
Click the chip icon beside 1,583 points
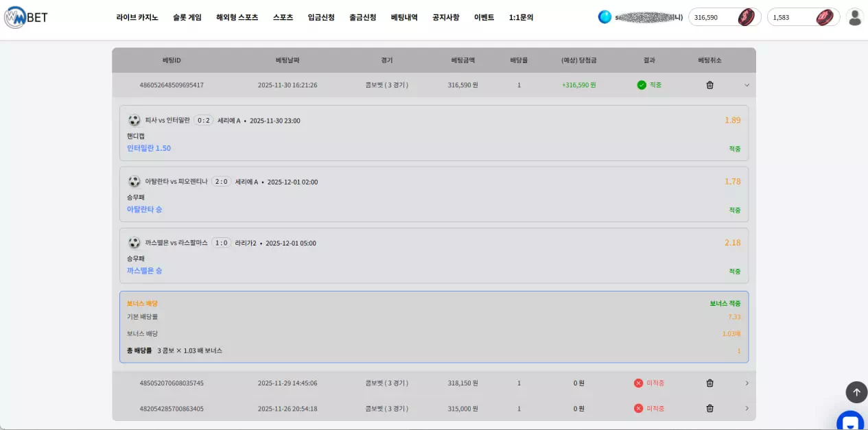[x=824, y=17]
